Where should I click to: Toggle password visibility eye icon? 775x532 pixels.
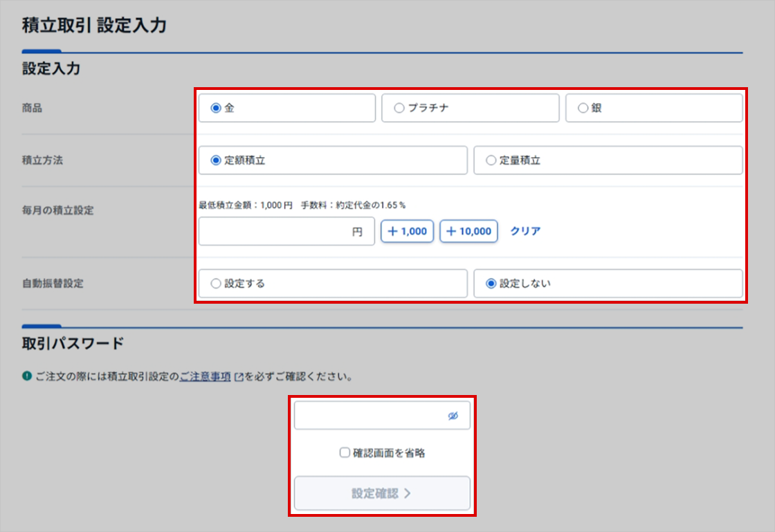coord(453,416)
